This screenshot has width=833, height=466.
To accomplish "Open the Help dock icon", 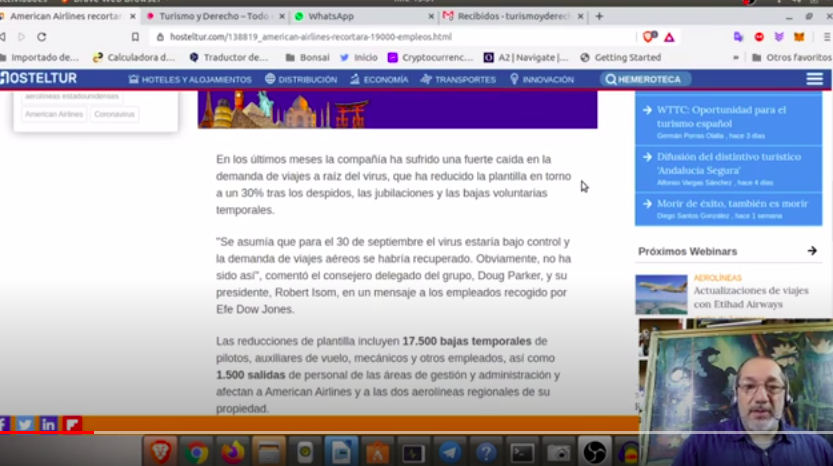I will click(486, 453).
